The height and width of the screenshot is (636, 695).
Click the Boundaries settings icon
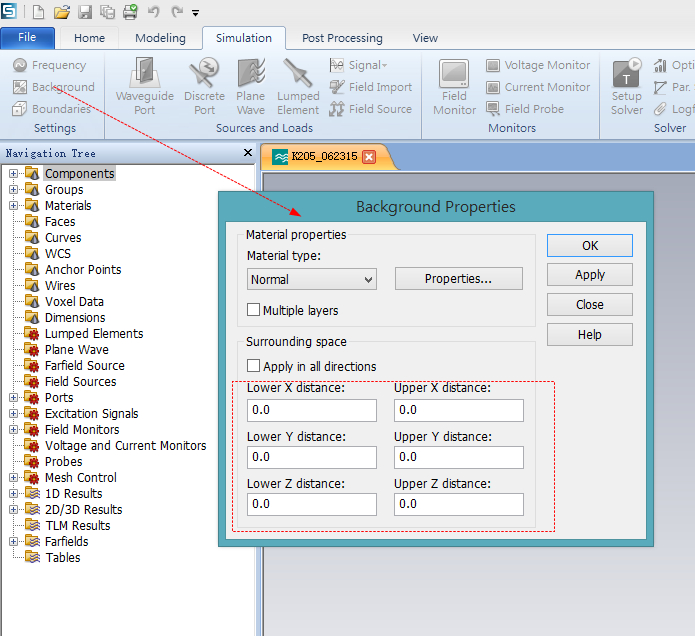click(20, 109)
